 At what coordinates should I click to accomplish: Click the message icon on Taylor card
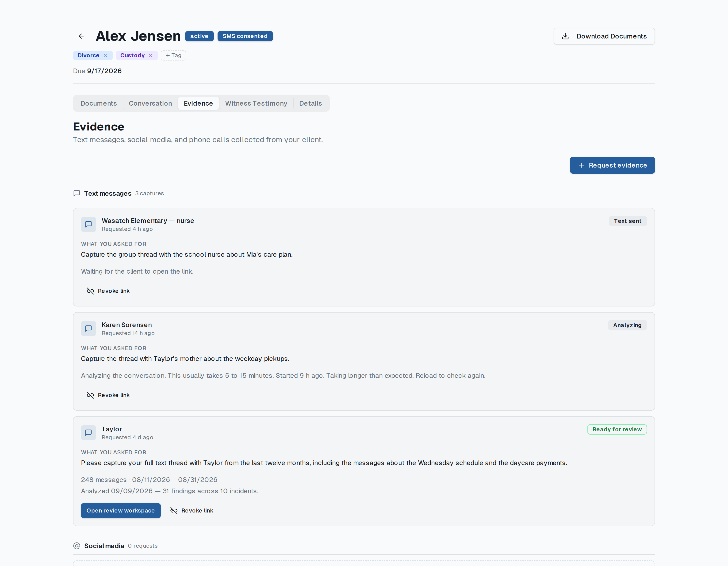88,433
